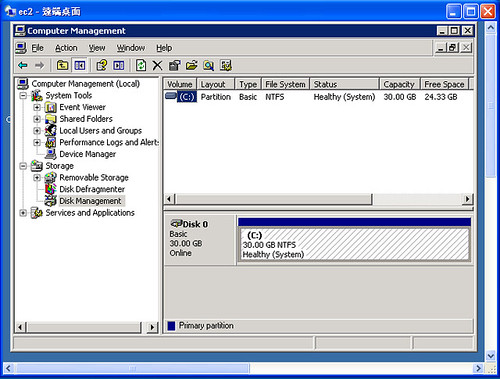The width and height of the screenshot is (500, 379).
Task: Click the ec2 remote desktop title bar icon
Action: tap(10, 12)
